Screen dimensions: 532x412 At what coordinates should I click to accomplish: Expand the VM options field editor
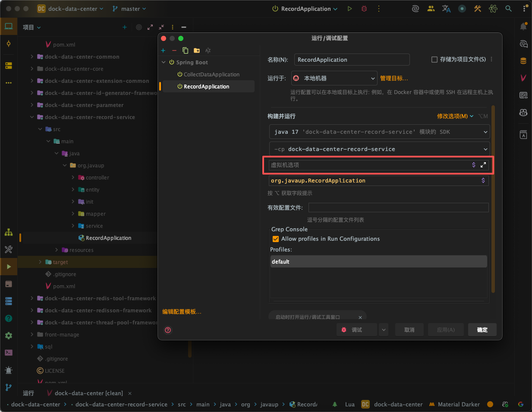pyautogui.click(x=483, y=165)
